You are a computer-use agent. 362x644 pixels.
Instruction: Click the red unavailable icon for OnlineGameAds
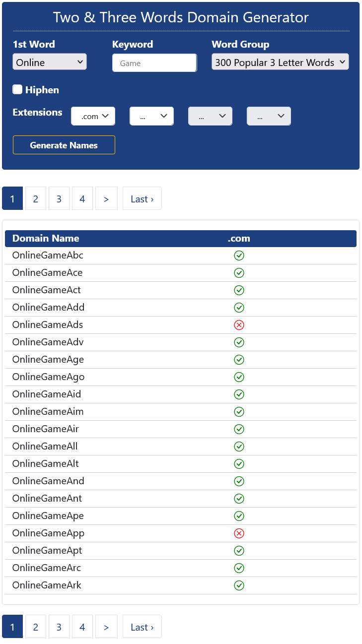pyautogui.click(x=239, y=325)
